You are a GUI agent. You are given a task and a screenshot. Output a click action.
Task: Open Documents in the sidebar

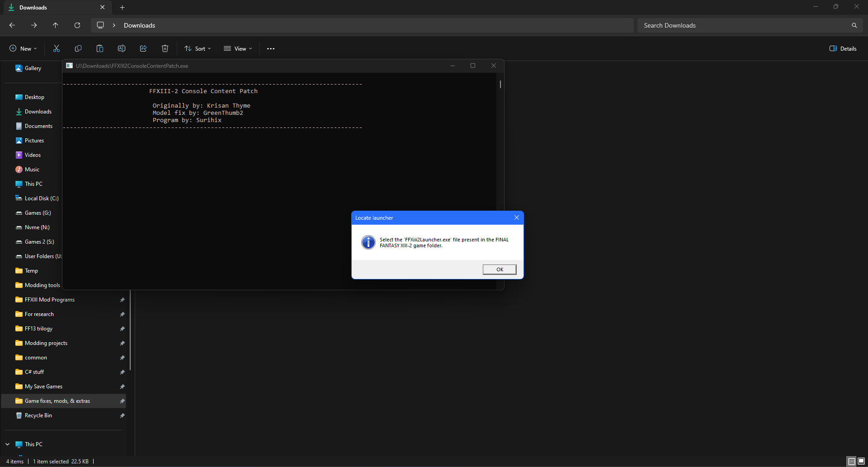(38, 126)
